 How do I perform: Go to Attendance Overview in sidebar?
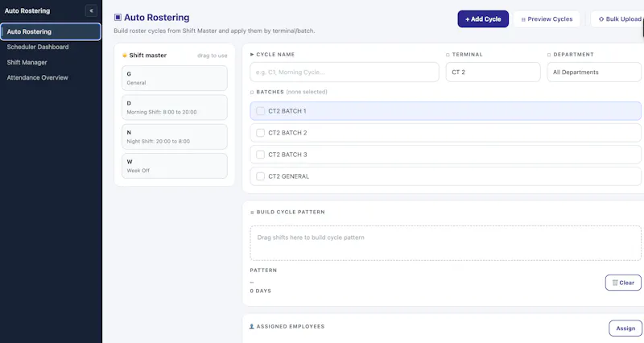click(x=37, y=77)
